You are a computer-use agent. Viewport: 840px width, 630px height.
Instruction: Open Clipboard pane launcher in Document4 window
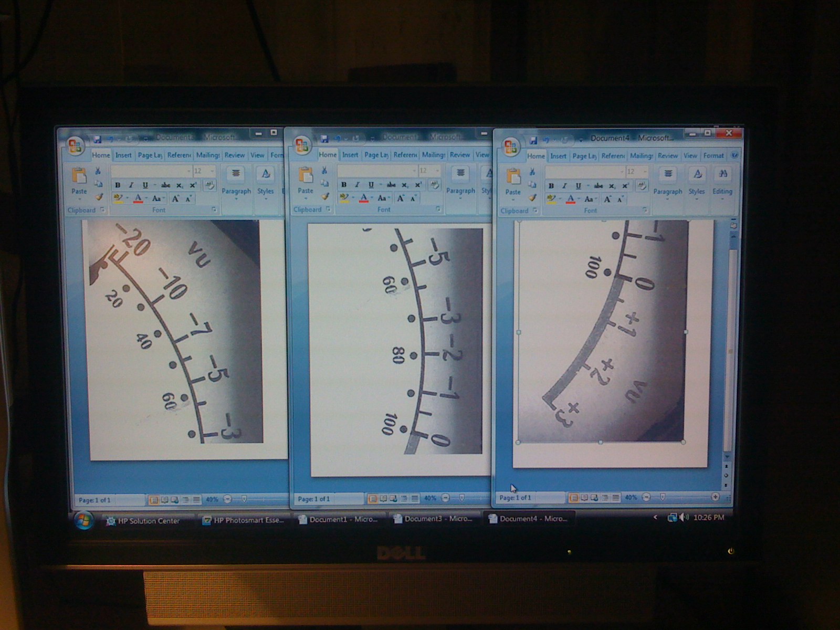point(535,211)
